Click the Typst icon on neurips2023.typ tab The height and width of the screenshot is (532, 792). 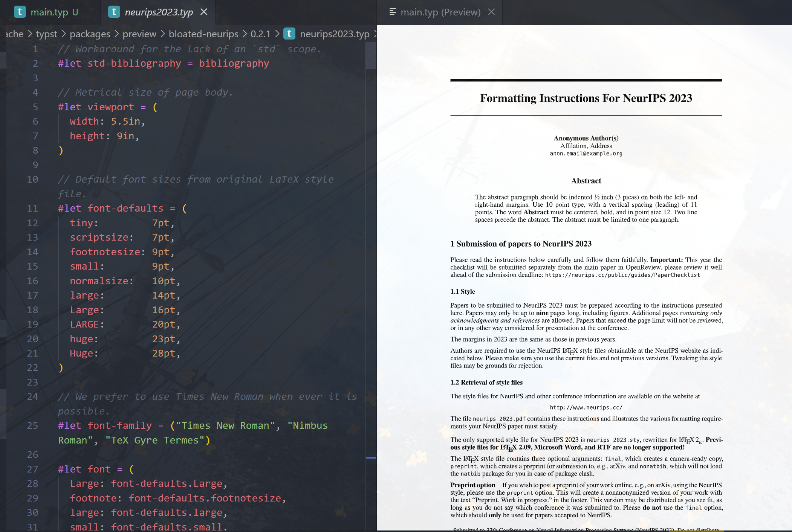(x=114, y=12)
